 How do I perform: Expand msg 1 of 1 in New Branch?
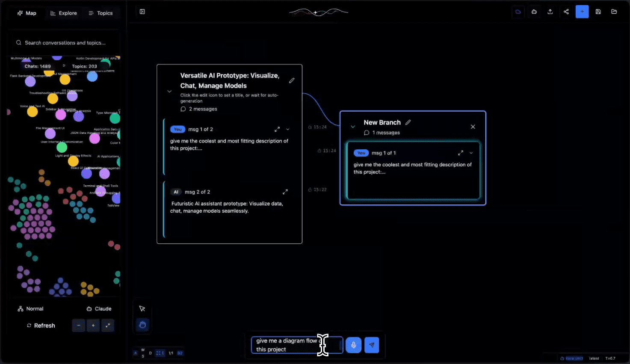point(461,153)
